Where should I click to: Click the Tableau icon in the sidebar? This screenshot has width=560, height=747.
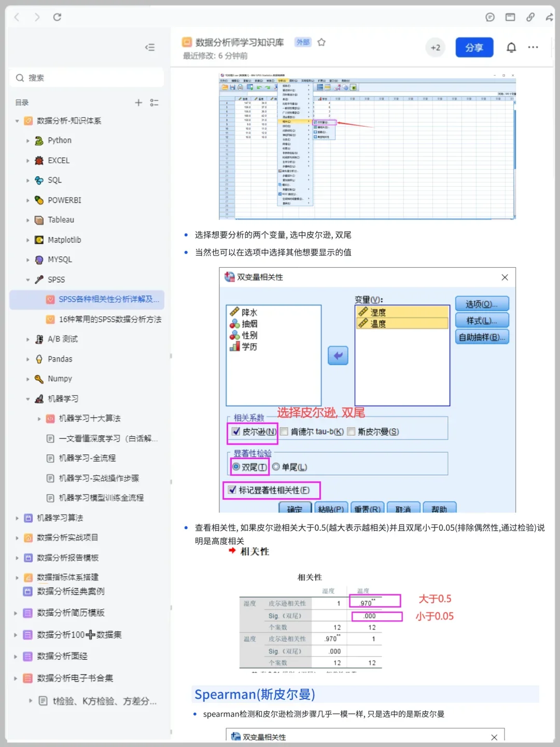click(39, 220)
